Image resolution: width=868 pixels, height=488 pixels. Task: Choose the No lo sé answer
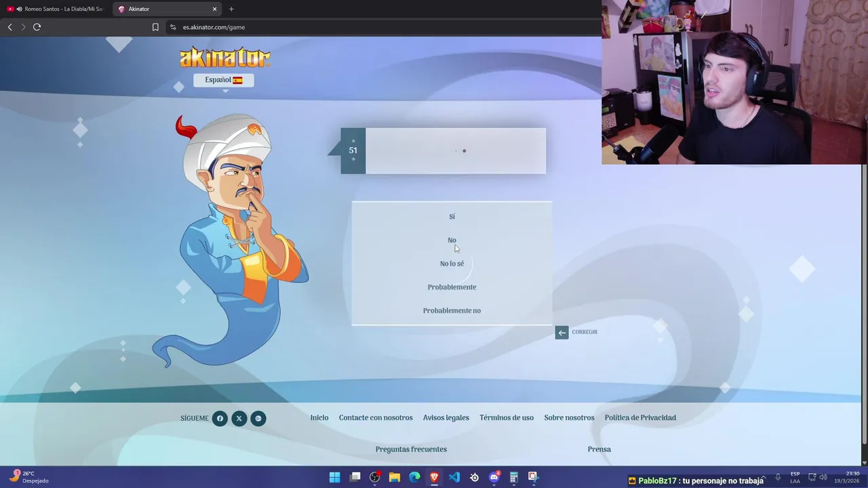[x=452, y=264]
